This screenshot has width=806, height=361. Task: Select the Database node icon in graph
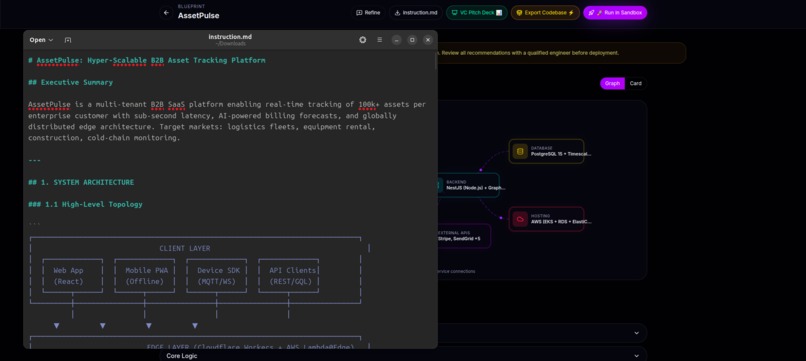pyautogui.click(x=520, y=151)
